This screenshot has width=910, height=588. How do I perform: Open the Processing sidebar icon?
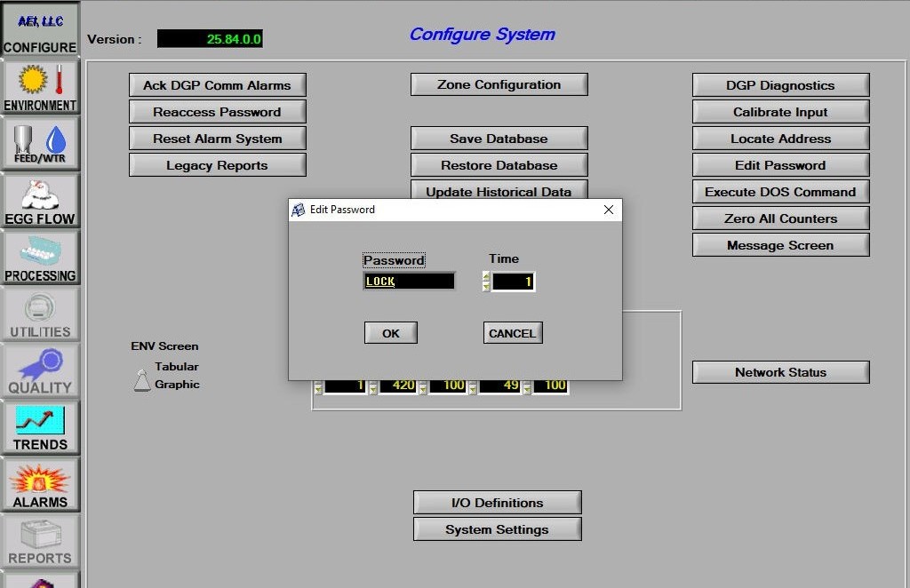[39, 258]
